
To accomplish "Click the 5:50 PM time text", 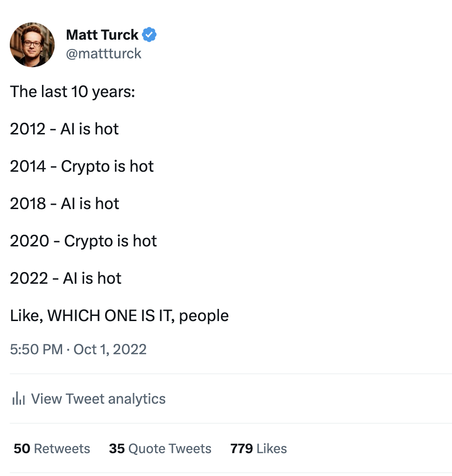I will coord(36,349).
